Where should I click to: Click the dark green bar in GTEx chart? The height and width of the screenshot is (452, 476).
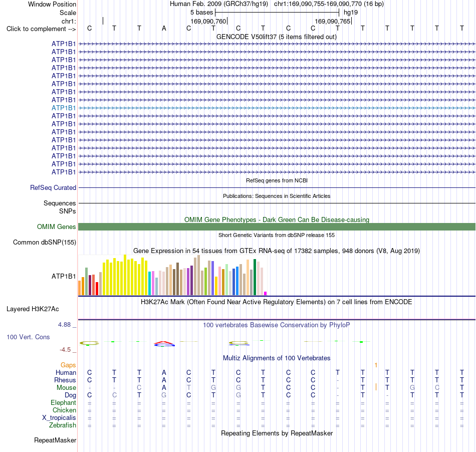pyautogui.click(x=255, y=277)
